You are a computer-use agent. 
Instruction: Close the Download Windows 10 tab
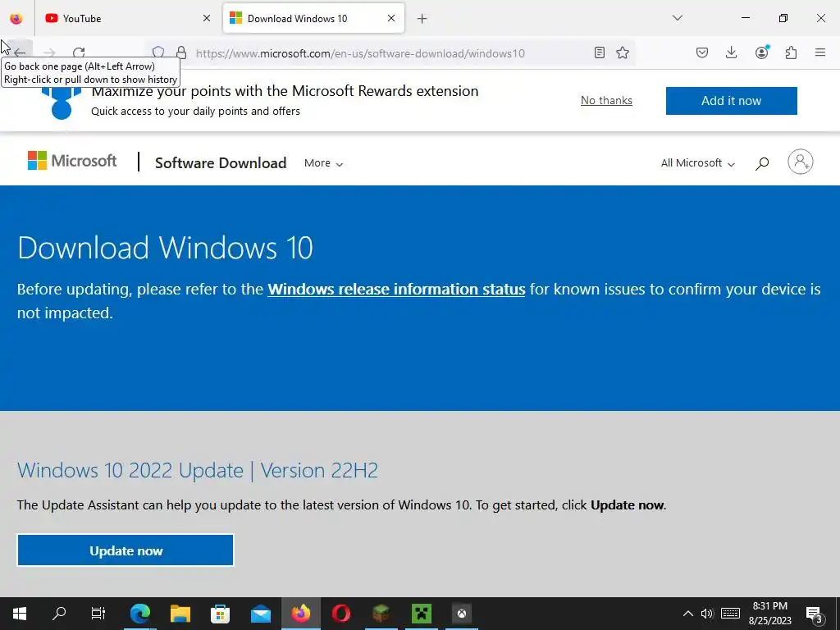[391, 18]
